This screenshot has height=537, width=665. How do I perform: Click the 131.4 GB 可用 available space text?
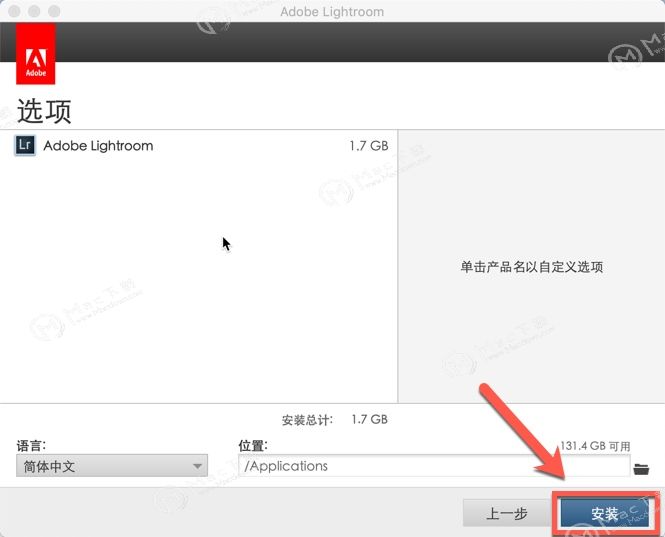[x=595, y=446]
